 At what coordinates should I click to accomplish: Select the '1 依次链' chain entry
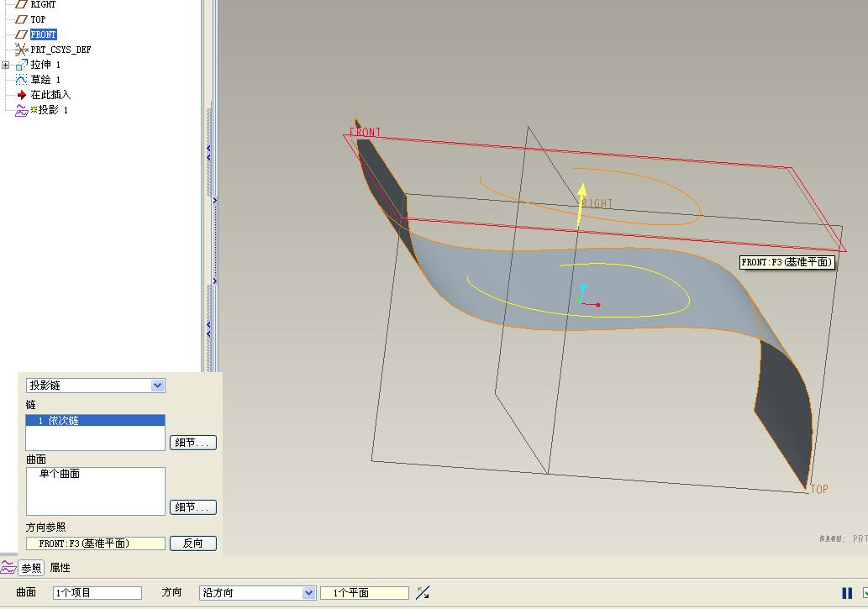(95, 421)
